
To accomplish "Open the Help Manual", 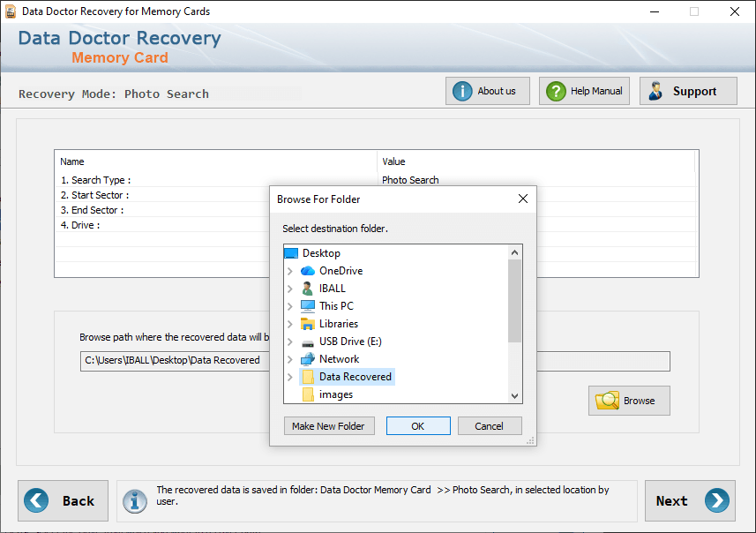I will coord(584,91).
